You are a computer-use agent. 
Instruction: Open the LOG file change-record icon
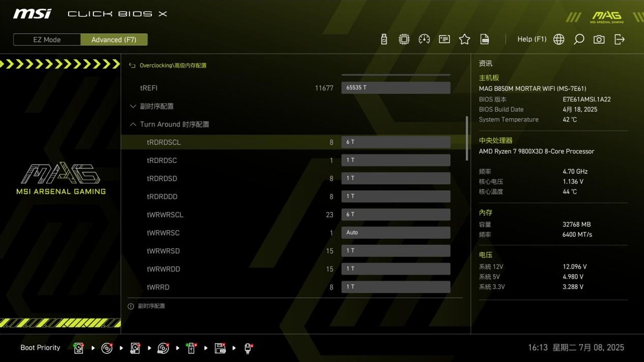pyautogui.click(x=485, y=39)
